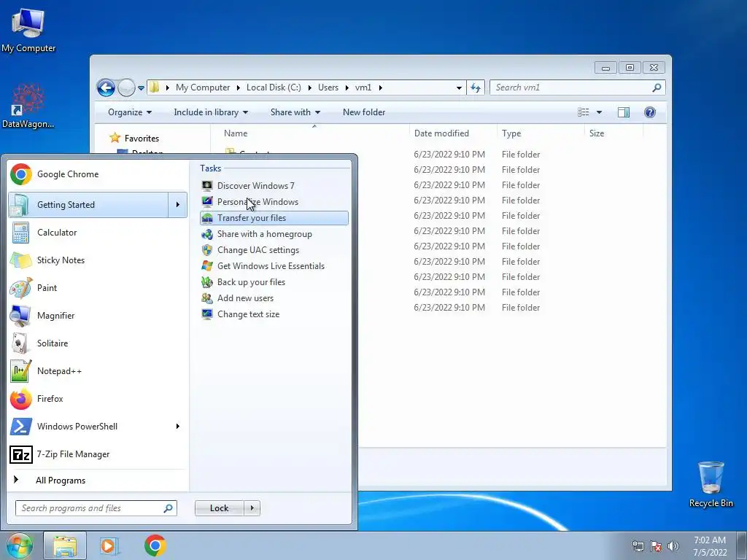
Task: Sort by the Size column header
Action: [614, 133]
